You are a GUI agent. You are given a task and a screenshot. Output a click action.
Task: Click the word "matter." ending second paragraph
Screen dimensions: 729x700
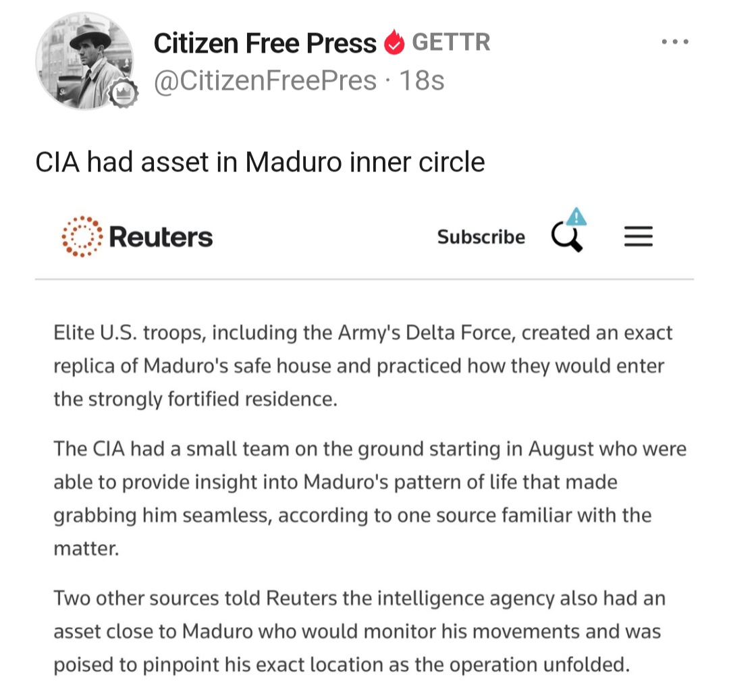pyautogui.click(x=86, y=549)
